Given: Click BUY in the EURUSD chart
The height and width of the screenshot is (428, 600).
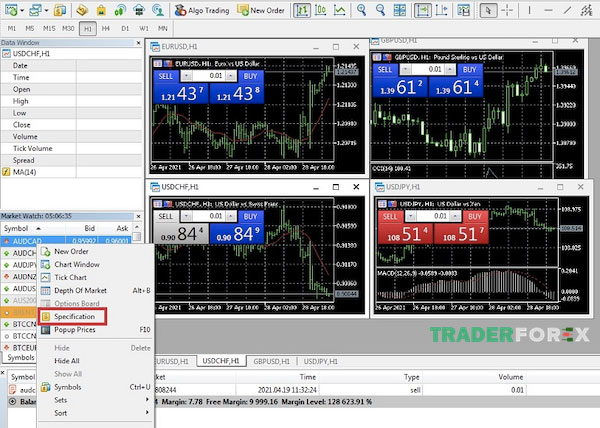Looking at the screenshot, I should click(250, 76).
